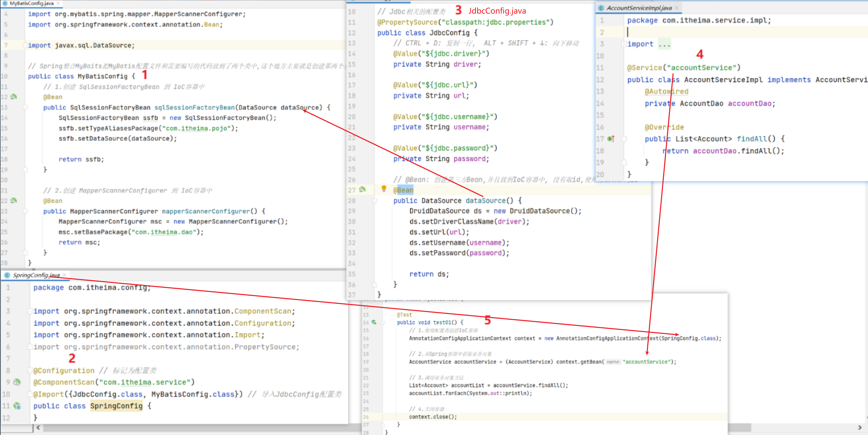Viewport: 868px width, 435px height.
Task: Click Spring bean gutter icon on MyBatisConfig line 12
Action: 14,97
